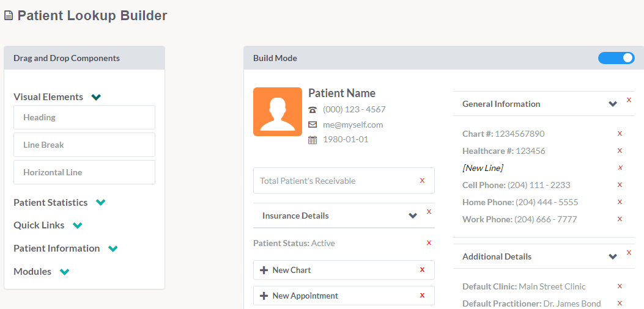Remove the Chart # field with red x
This screenshot has width=644, height=309.
[x=620, y=133]
